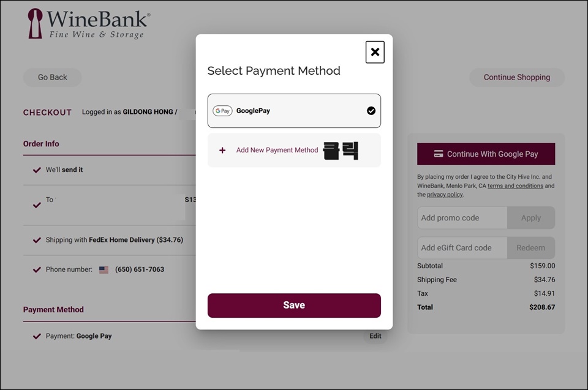The width and height of the screenshot is (588, 390).
Task: Click the card icon on Google Pay button
Action: (x=439, y=154)
